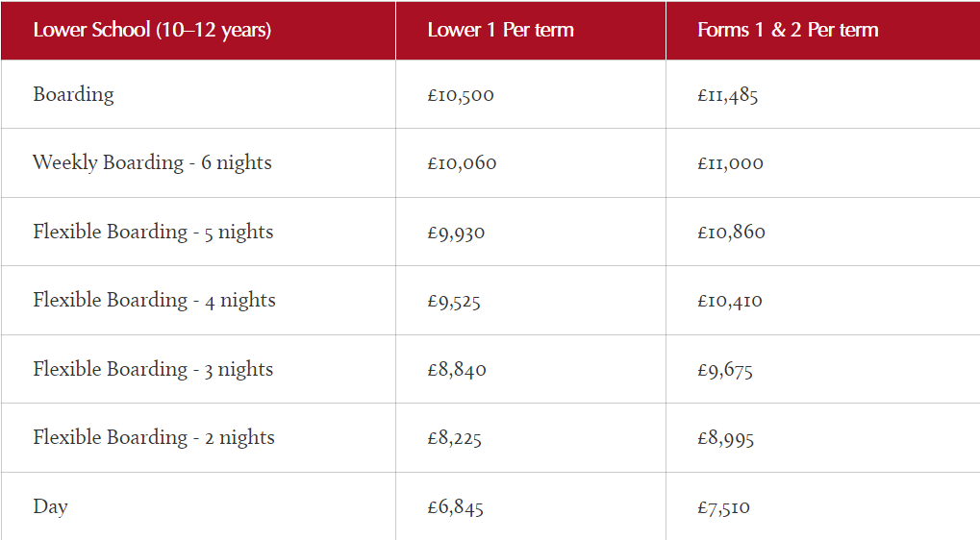980x540 pixels.
Task: Select the £10,060 Weekly Boarding fee
Action: tap(462, 163)
